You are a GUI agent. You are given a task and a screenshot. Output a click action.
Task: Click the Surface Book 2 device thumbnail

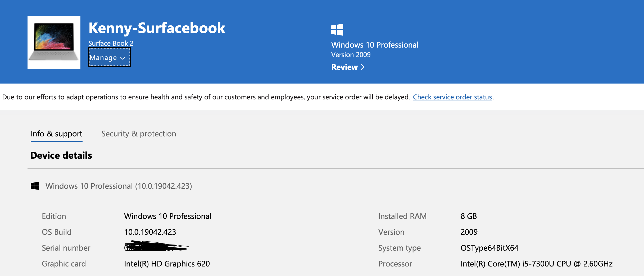coord(54,42)
